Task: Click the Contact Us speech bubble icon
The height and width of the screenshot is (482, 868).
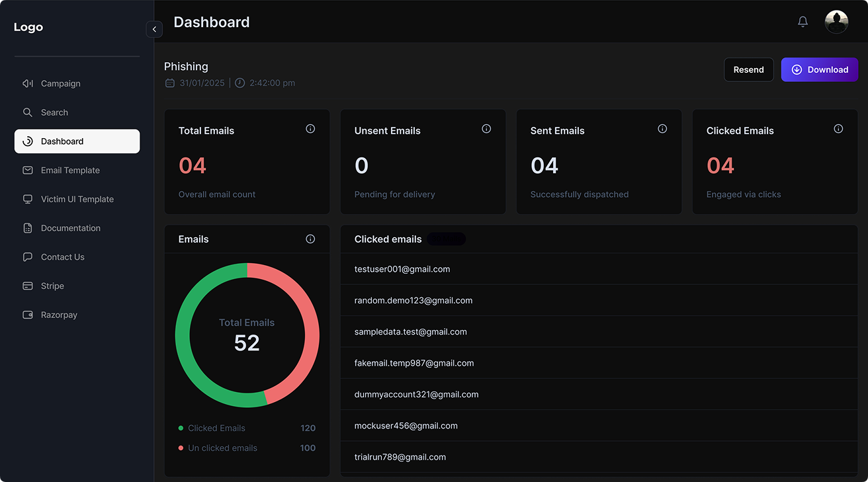Action: [27, 257]
